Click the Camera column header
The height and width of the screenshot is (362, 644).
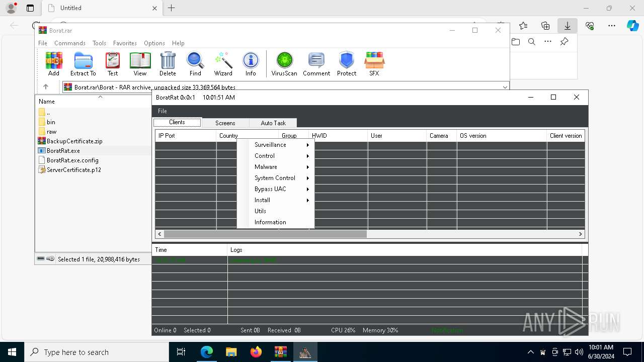pos(442,136)
